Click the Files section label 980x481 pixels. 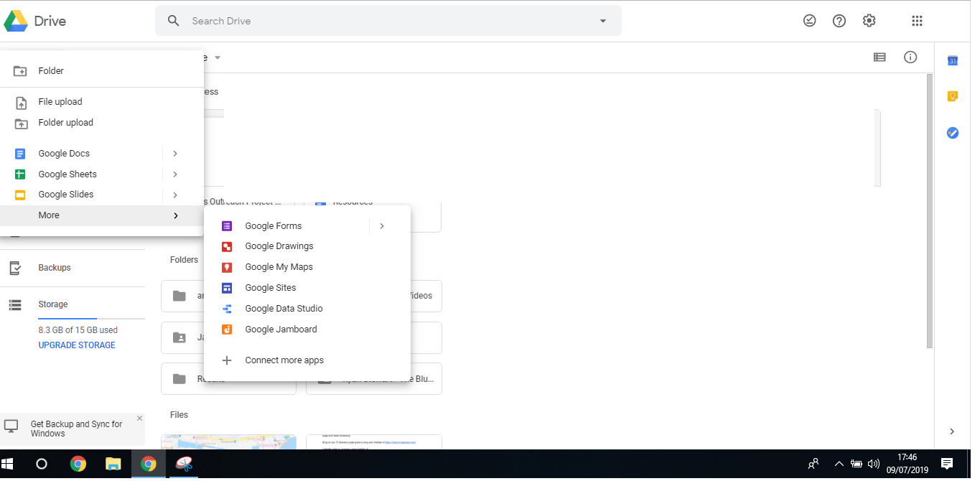(x=179, y=415)
